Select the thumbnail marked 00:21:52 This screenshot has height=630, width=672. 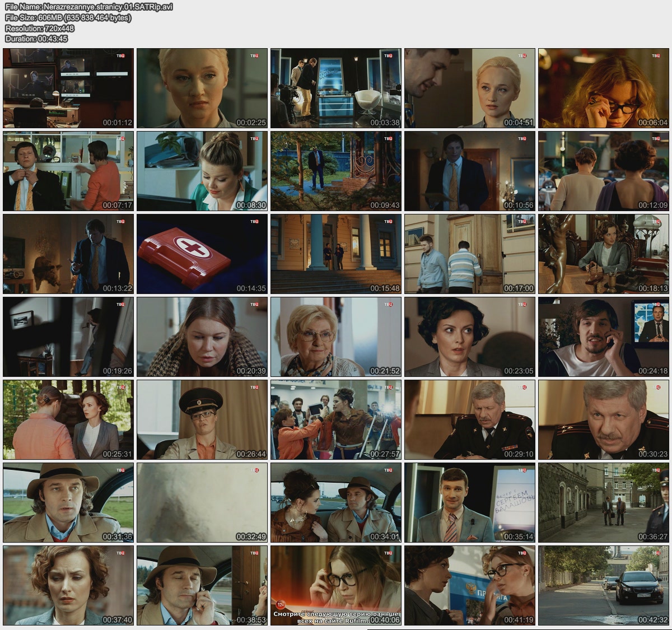point(336,337)
